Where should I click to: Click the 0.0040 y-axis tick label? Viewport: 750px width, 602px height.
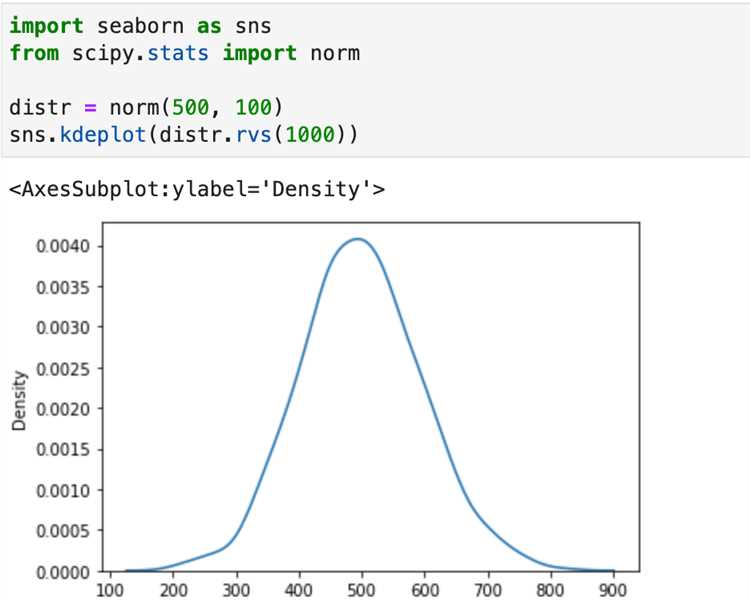[63, 247]
